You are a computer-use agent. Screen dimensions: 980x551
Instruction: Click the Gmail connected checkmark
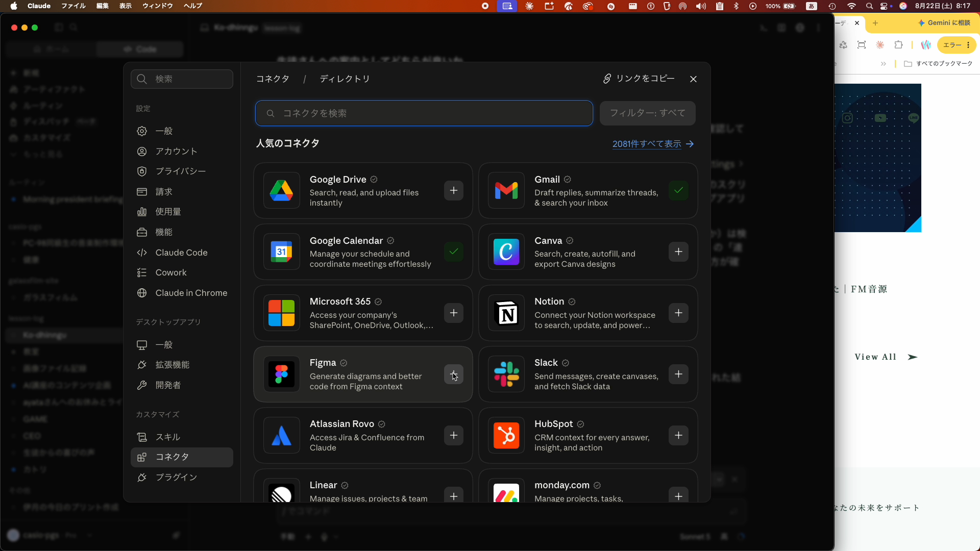tap(678, 190)
